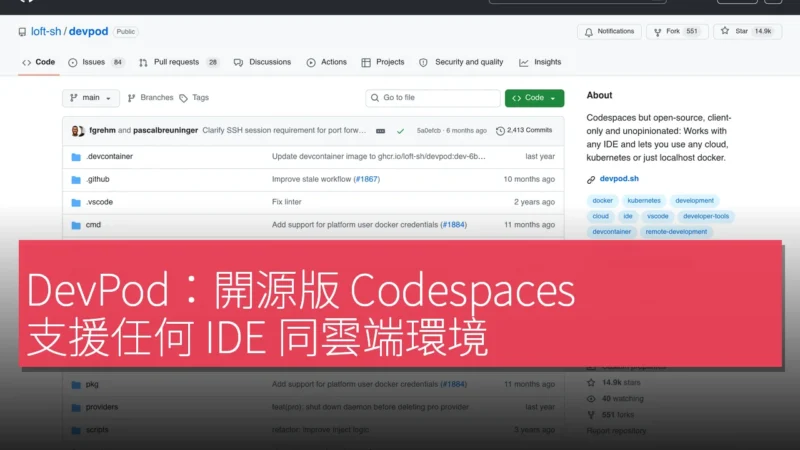Viewport: 800px width, 450px height.
Task: Open #1884 link in cmd row
Action: tap(454, 224)
